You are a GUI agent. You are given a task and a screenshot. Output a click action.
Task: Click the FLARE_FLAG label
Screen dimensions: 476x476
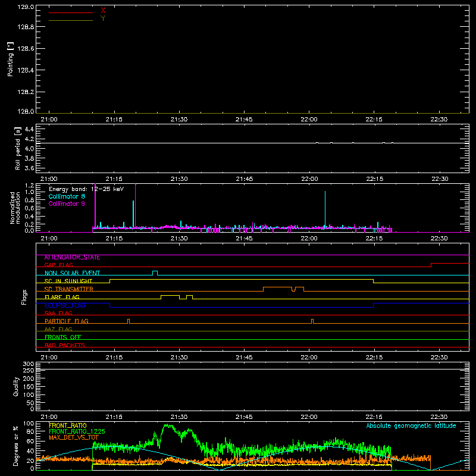[x=62, y=297]
